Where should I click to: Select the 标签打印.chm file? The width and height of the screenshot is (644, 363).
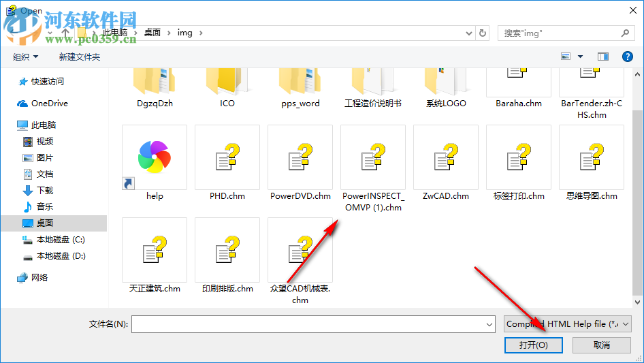pos(519,163)
